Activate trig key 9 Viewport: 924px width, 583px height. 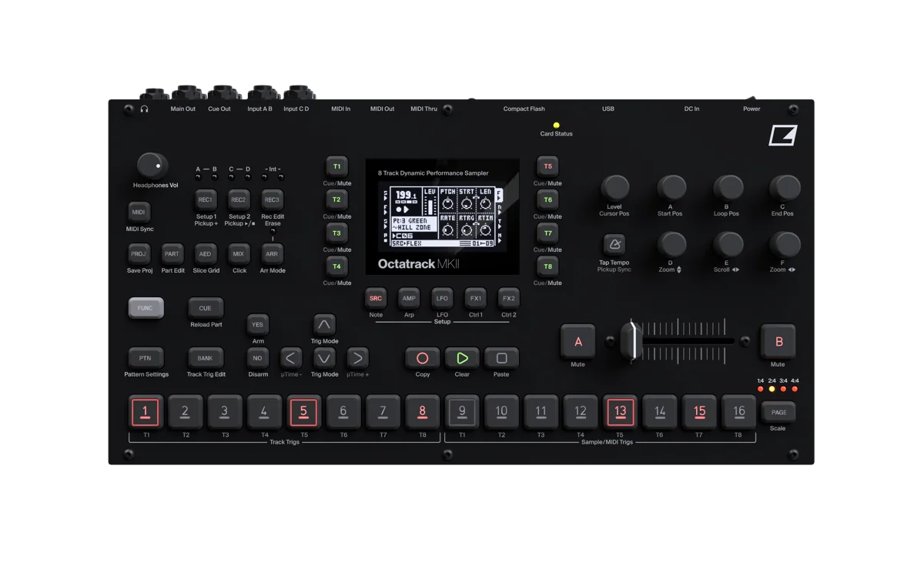(462, 412)
